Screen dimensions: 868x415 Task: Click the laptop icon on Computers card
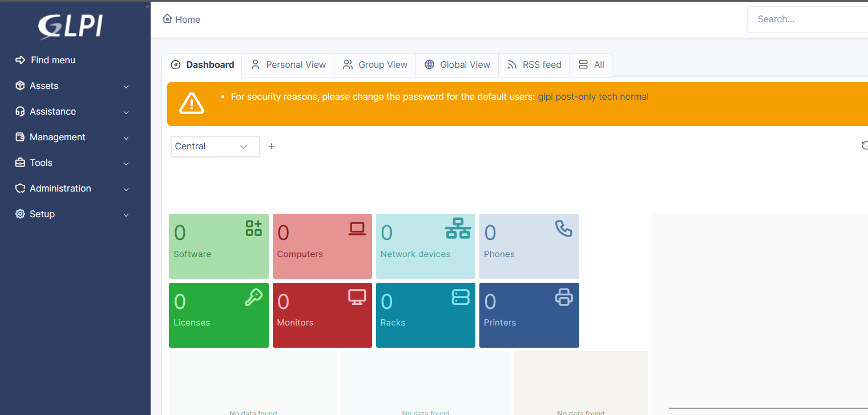[357, 229]
